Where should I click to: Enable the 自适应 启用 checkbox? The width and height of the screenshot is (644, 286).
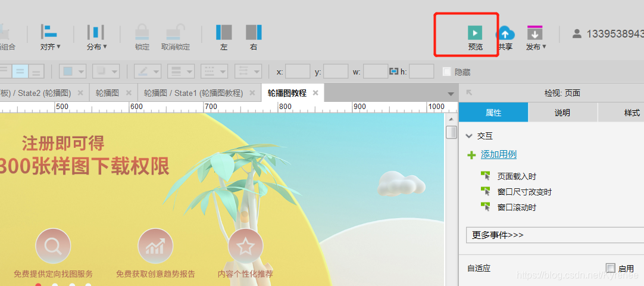pos(611,268)
